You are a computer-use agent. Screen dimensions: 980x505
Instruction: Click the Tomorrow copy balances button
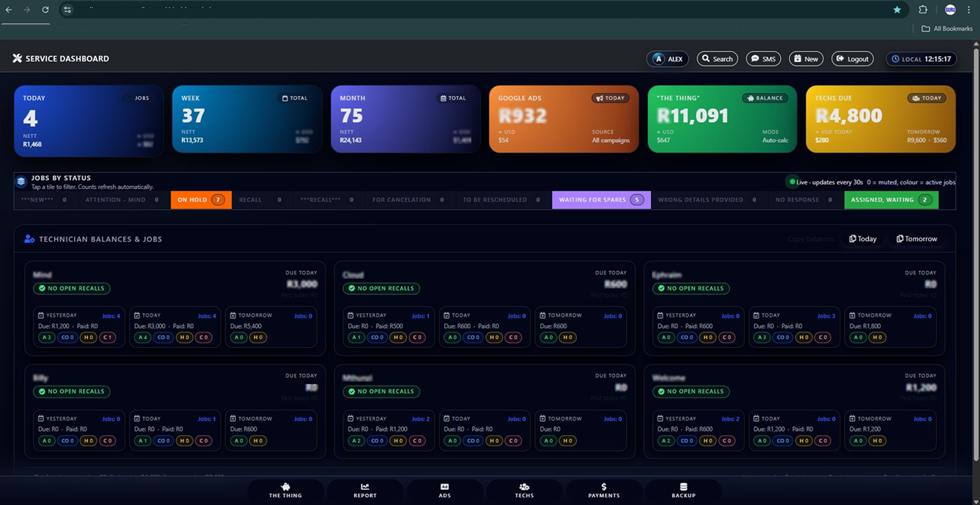click(917, 239)
